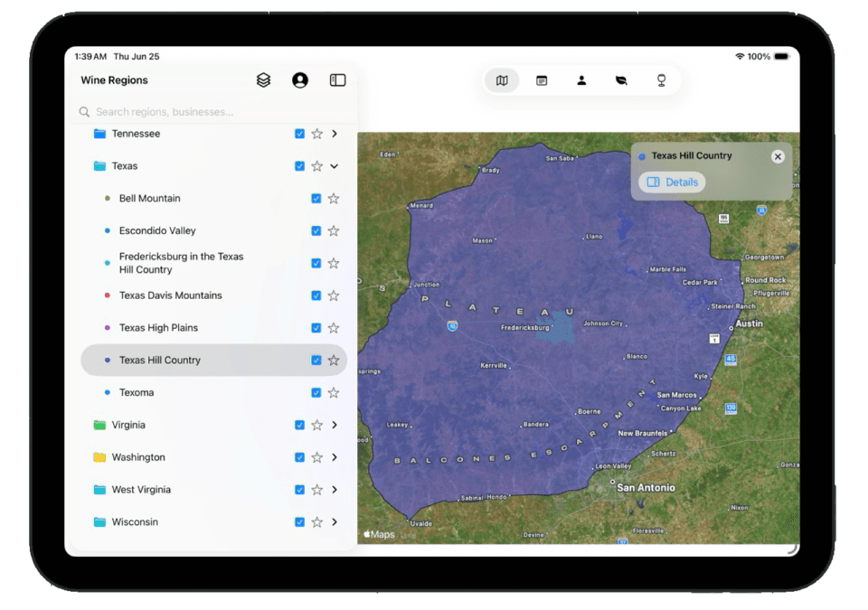Uncheck the Tennessee checkbox
Viewport: 868px width, 610px height.
pyautogui.click(x=299, y=134)
